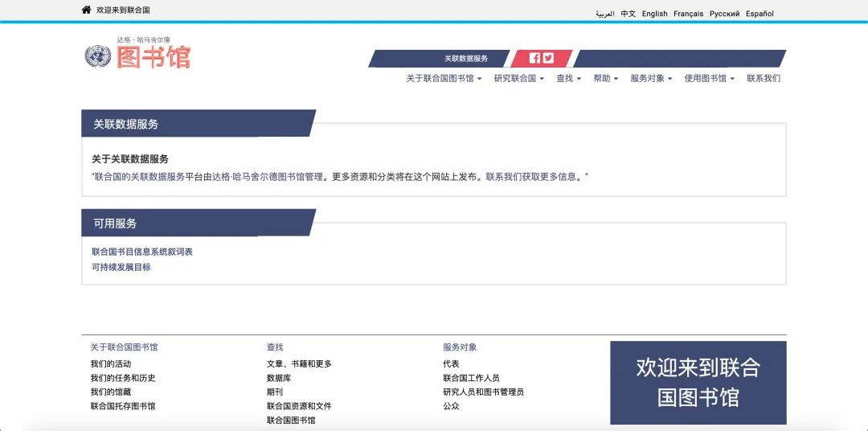Open footer link 代表
868x431 pixels.
[451, 364]
